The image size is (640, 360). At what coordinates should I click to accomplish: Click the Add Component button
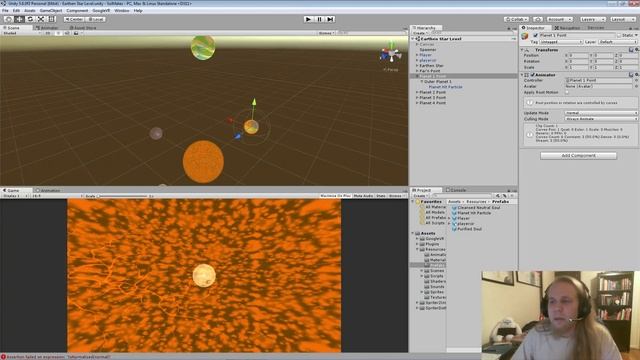click(578, 156)
